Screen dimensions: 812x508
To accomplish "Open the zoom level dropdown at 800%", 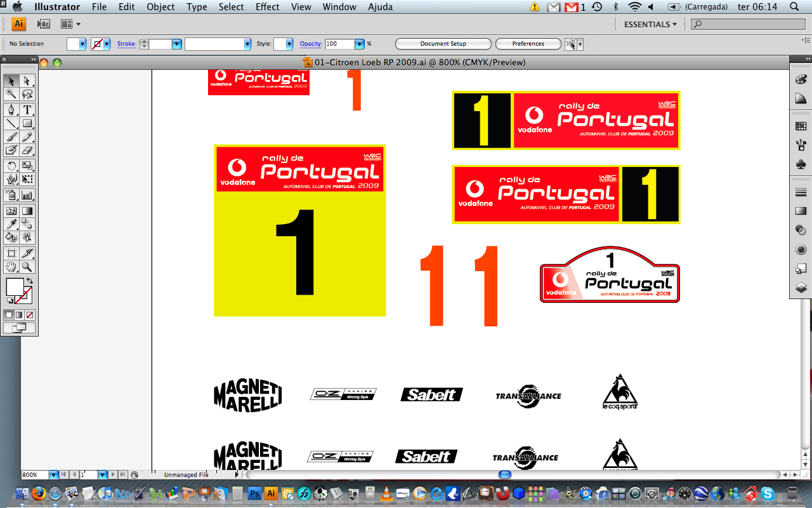I will click(54, 474).
